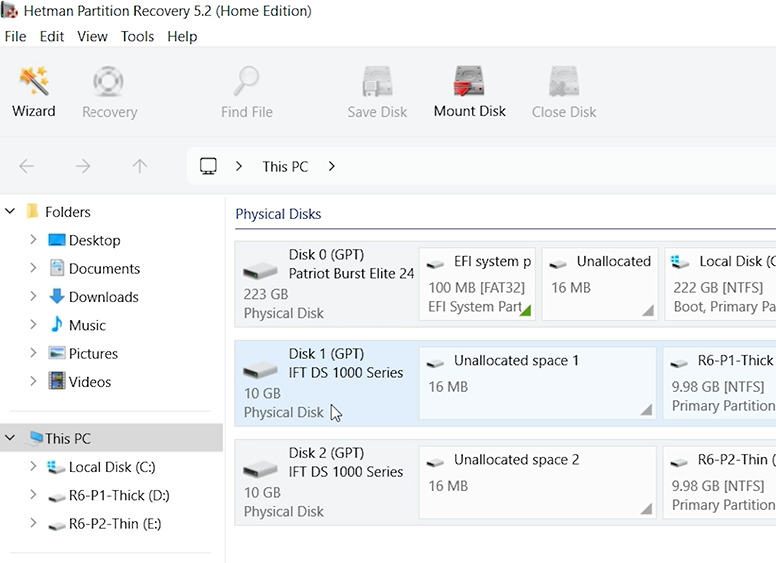Screen dimensions: 776x563
Task: Expand the Pictures tree node
Action: click(33, 353)
